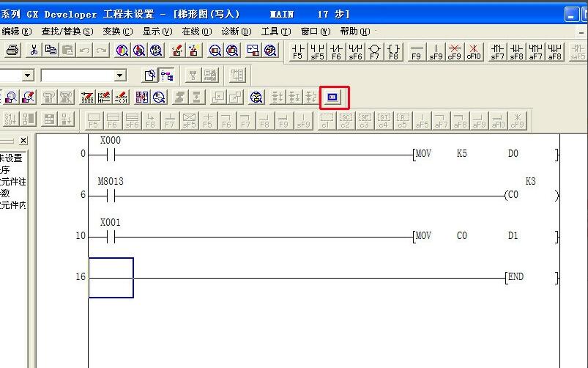Click the X001 contact on rung 10
The height and width of the screenshot is (368, 588).
click(109, 236)
